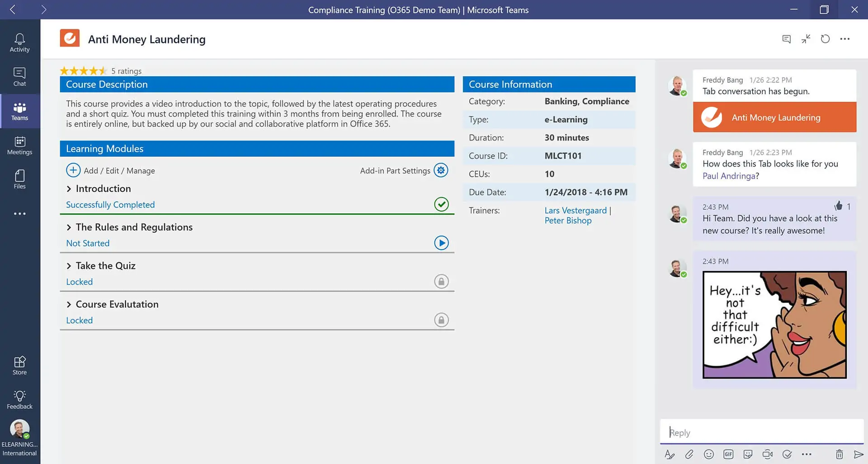868x464 pixels.
Task: Refresh the Anti Money Laundering tab
Action: point(825,39)
